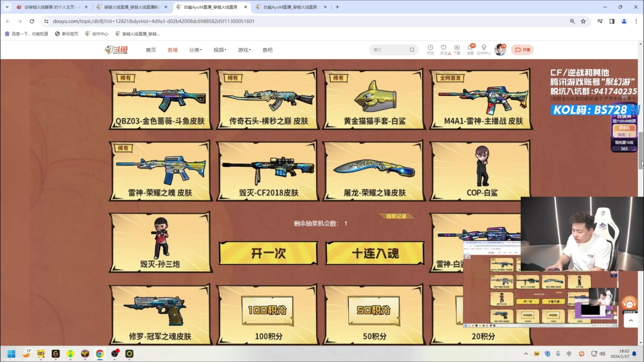Open Chrome three-dot menu
Image resolution: width=644 pixels, height=362 pixels.
tap(636, 21)
